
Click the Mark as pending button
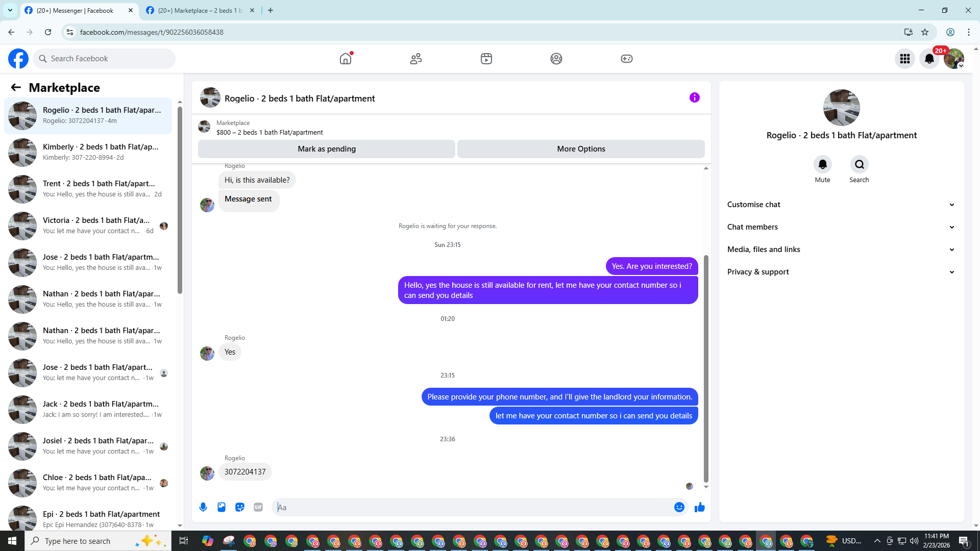pyautogui.click(x=327, y=149)
